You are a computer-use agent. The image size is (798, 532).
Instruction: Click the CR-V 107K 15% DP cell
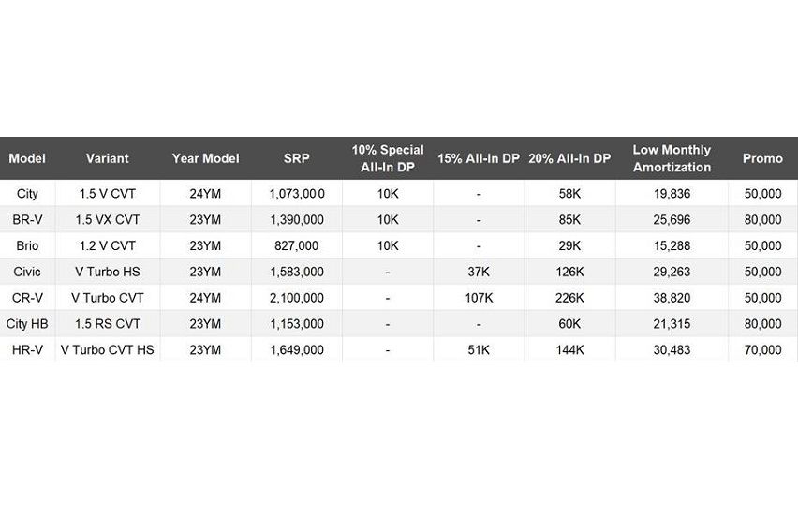point(478,298)
